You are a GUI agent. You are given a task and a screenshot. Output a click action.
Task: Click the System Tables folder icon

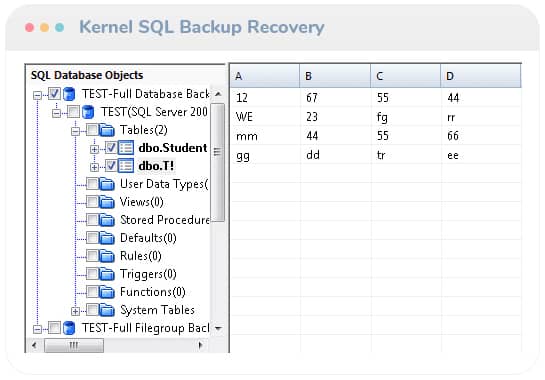pyautogui.click(x=107, y=310)
